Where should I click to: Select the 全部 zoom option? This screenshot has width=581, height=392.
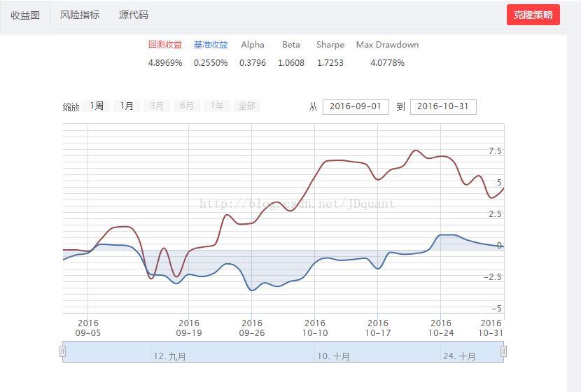[247, 106]
